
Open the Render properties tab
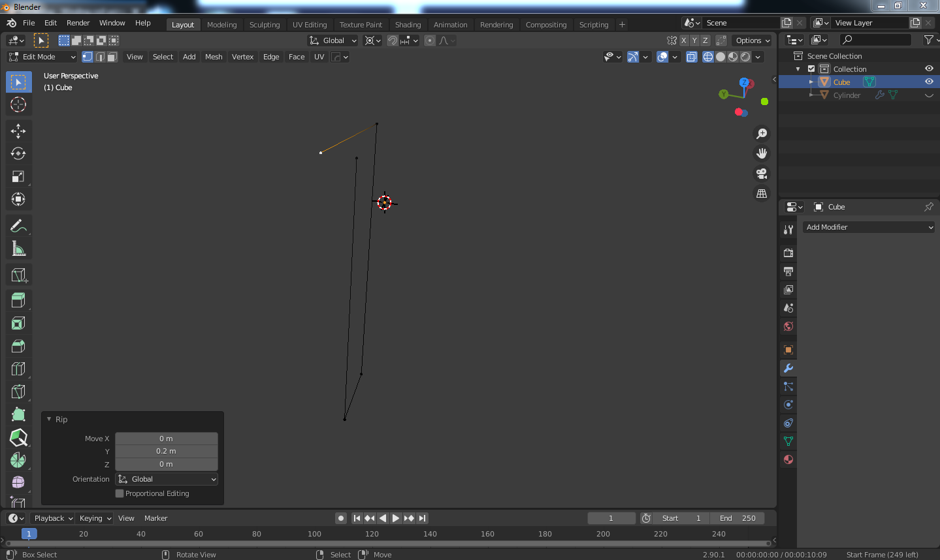tap(788, 253)
